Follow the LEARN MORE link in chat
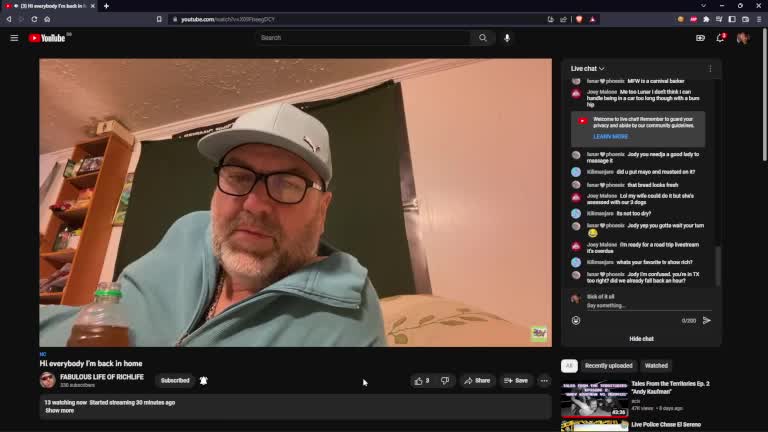Viewport: 768px width, 432px height. 610,137
